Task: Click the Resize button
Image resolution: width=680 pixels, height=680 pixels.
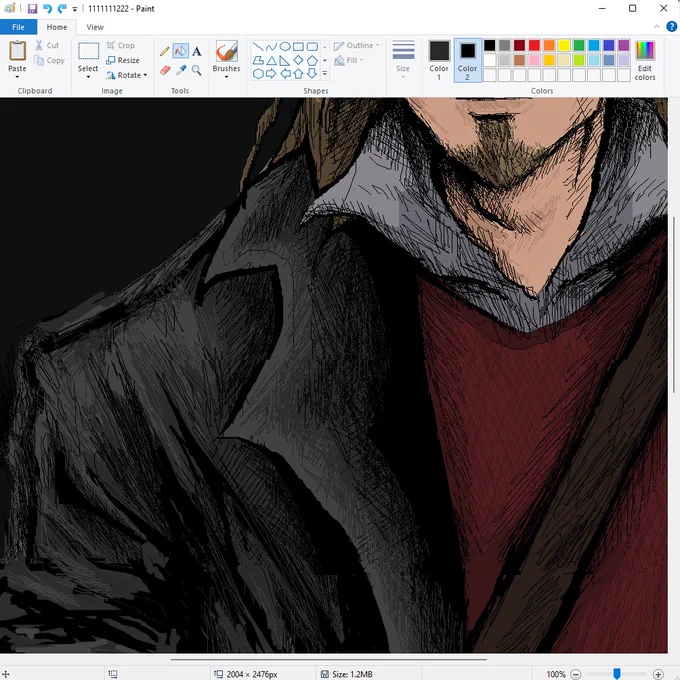Action: pyautogui.click(x=123, y=60)
